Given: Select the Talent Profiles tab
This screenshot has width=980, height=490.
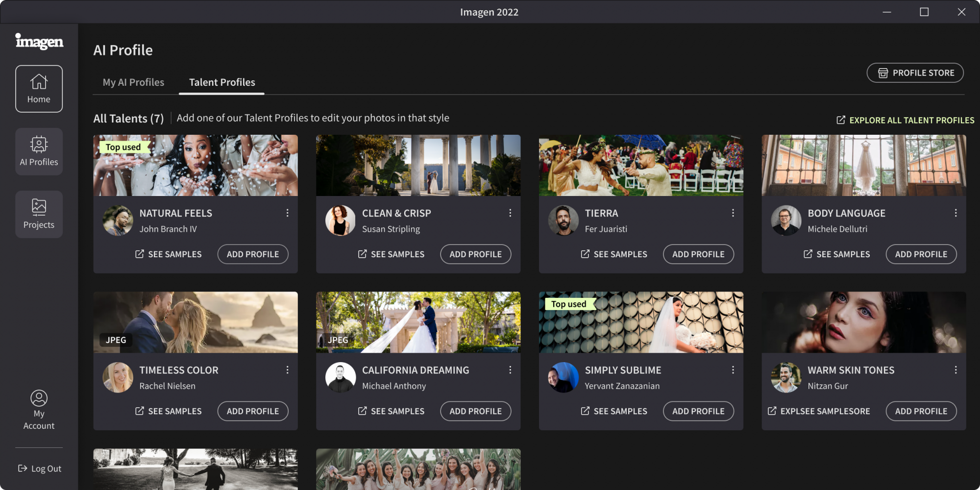Looking at the screenshot, I should click(221, 82).
